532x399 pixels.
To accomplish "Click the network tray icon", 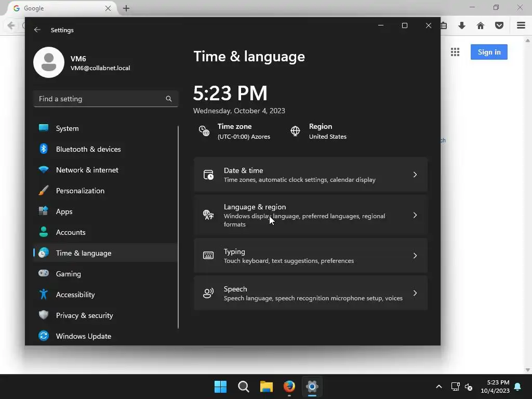I will (455, 387).
